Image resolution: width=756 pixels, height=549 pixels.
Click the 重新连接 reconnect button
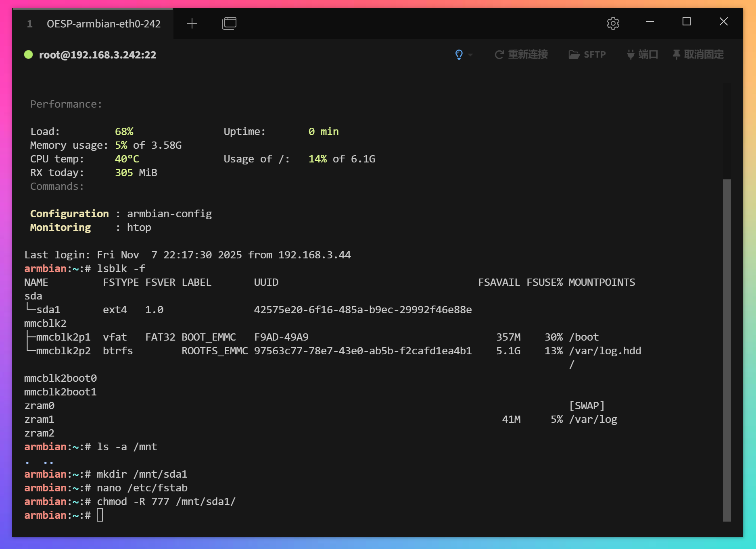[521, 54]
